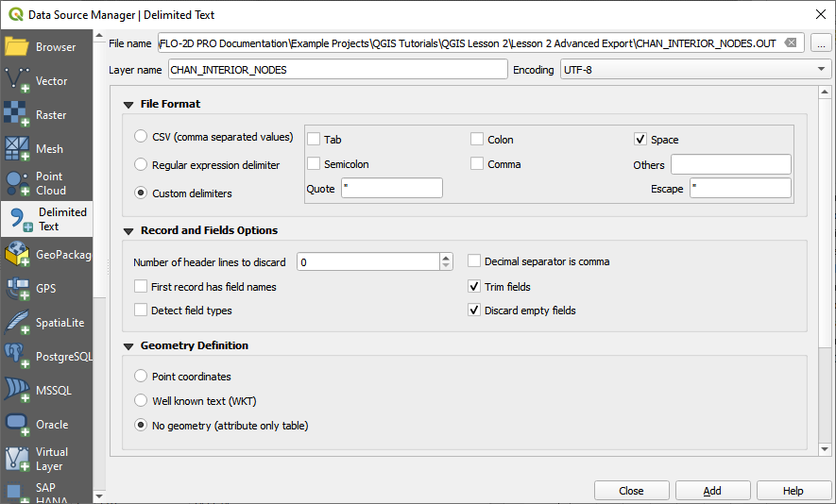Open the Virtual Layer source
The height and width of the screenshot is (504, 836).
pyautogui.click(x=18, y=459)
